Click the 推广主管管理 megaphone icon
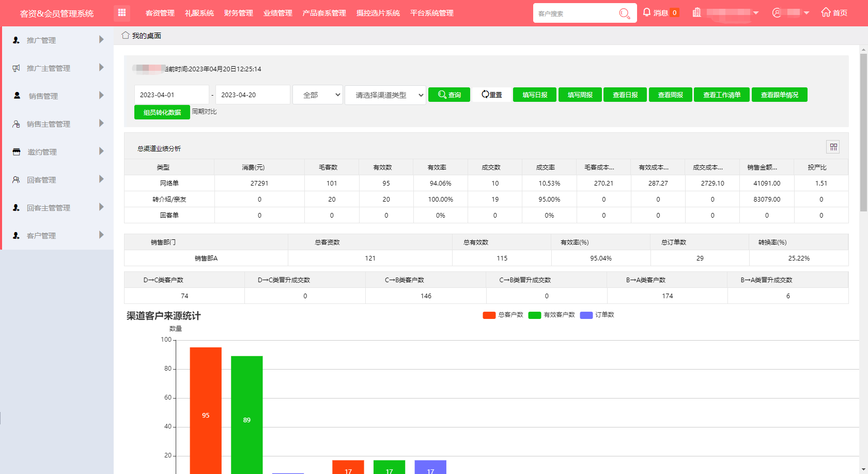 (x=16, y=68)
